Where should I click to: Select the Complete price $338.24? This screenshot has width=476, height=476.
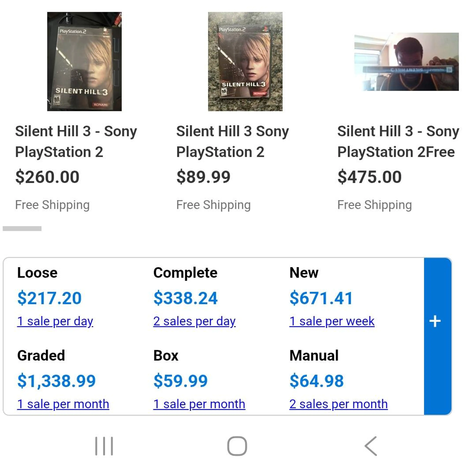[x=186, y=298]
